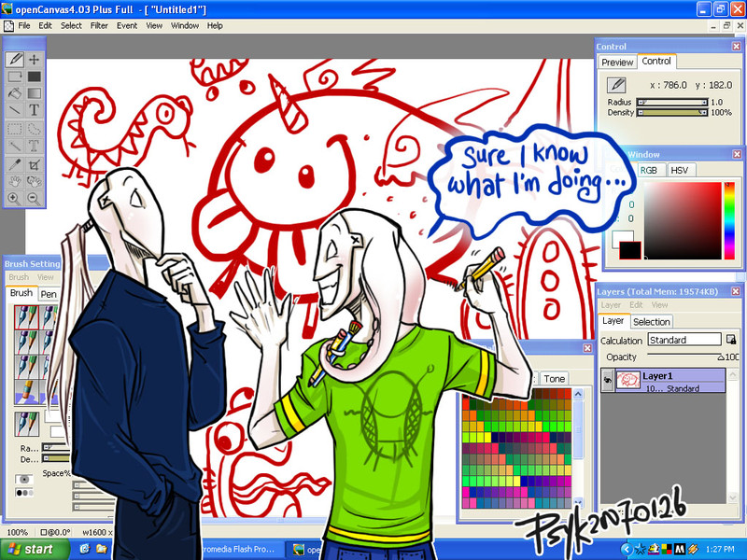Click pen icon in Control panel

pos(616,85)
